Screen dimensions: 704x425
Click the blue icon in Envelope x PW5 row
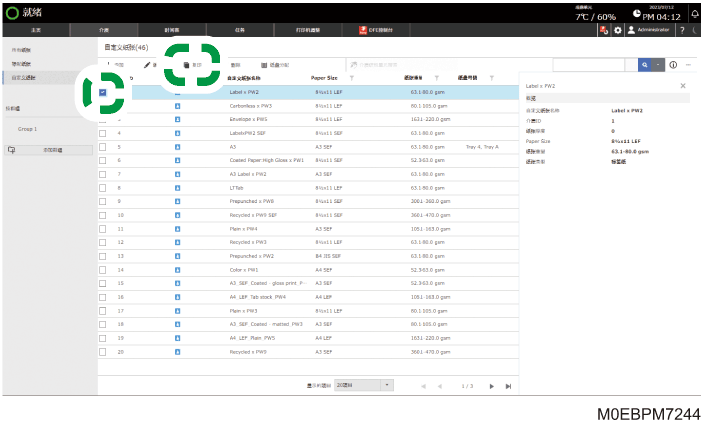point(177,119)
